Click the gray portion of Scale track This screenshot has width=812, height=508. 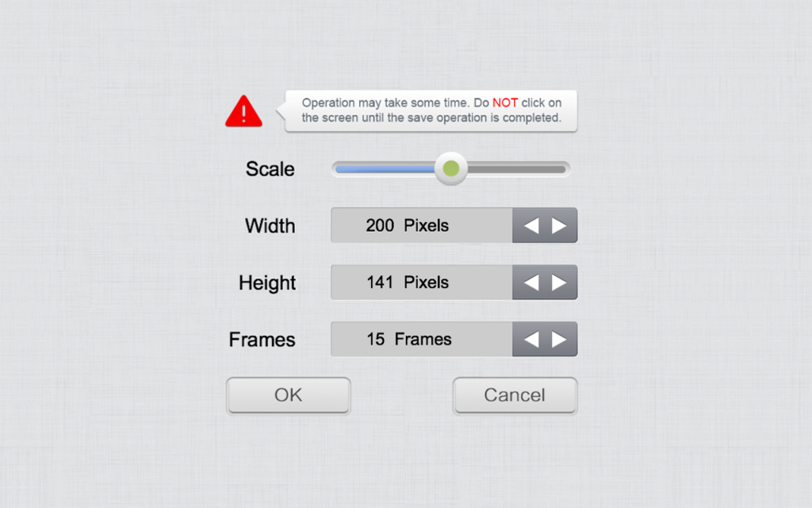click(x=516, y=169)
